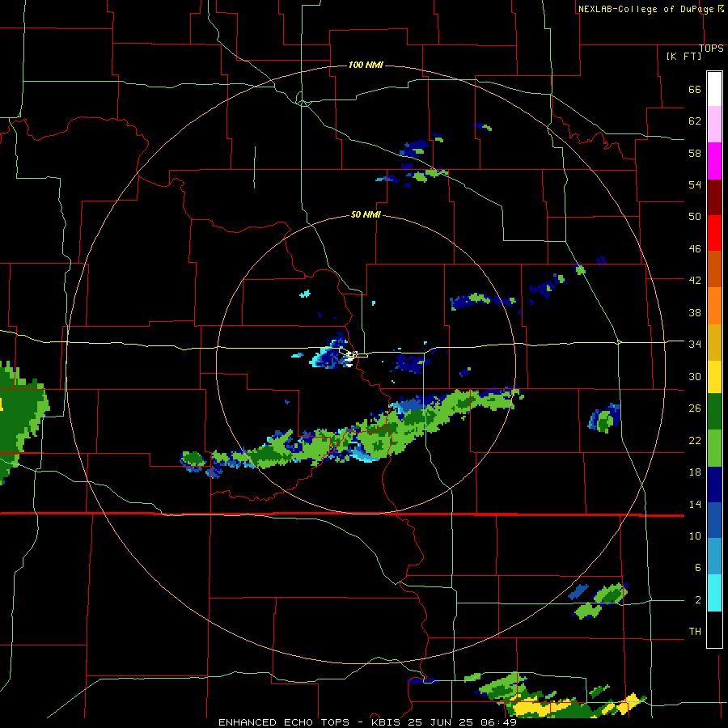The width and height of the screenshot is (728, 728).
Task: Click the 58 legend value
Action: pos(695,153)
